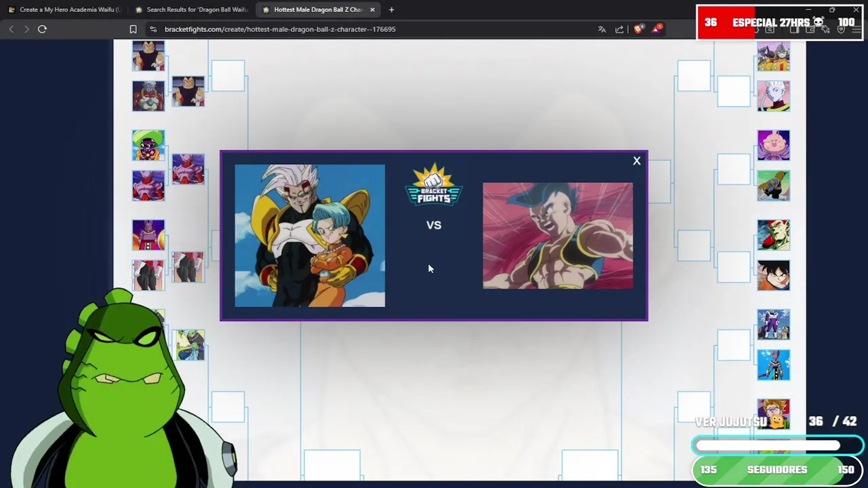Select the green-hat character thumbnail on left
The image size is (868, 488).
(x=149, y=145)
